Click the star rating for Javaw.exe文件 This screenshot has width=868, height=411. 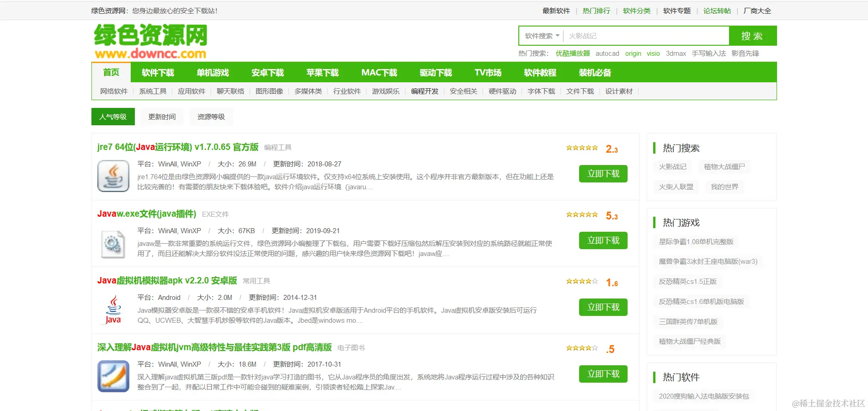pyautogui.click(x=582, y=214)
